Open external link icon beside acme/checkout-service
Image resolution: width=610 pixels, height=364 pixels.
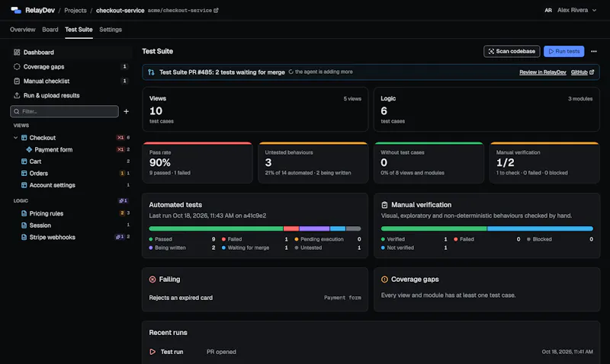coord(216,11)
